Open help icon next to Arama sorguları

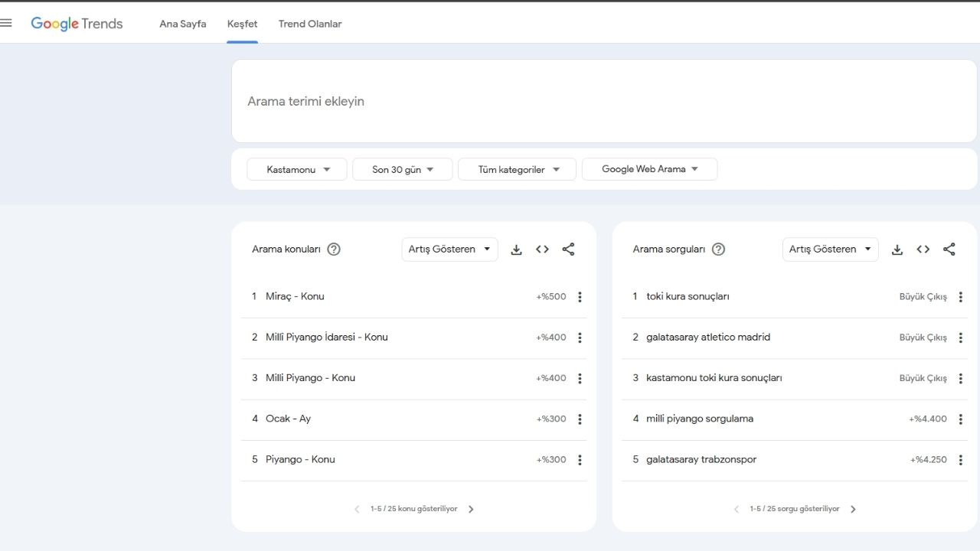718,249
